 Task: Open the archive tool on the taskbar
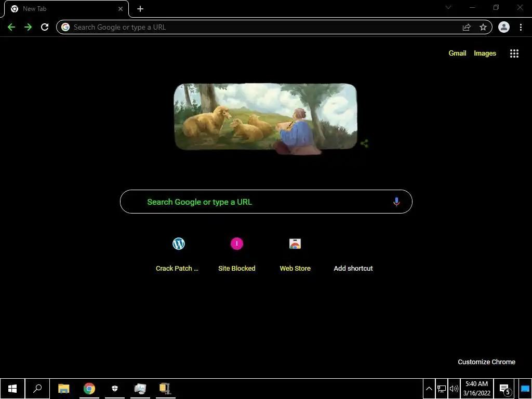pyautogui.click(x=166, y=389)
